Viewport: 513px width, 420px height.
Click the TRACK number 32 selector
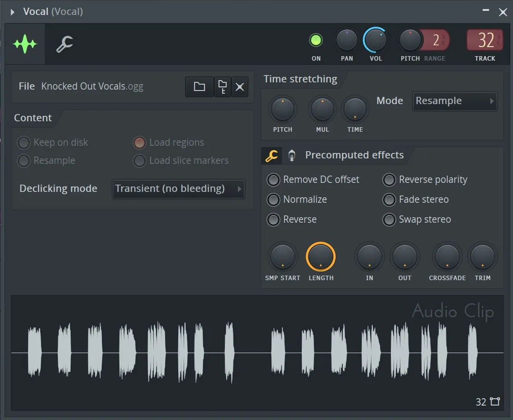point(485,40)
